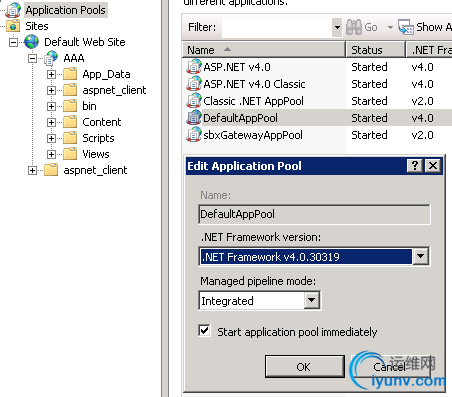
Task: Select the Application Pools node icon
Action: click(13, 10)
